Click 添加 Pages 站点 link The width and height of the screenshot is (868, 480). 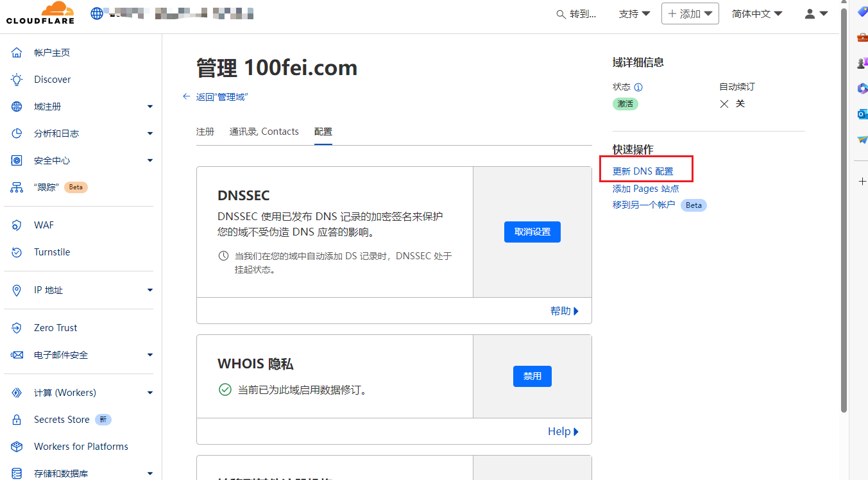645,189
